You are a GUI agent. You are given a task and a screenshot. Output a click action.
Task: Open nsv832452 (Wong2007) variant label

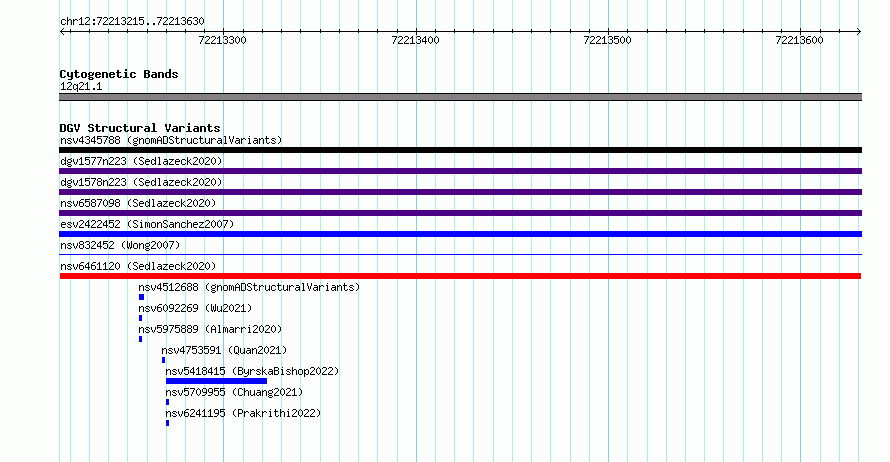point(120,245)
